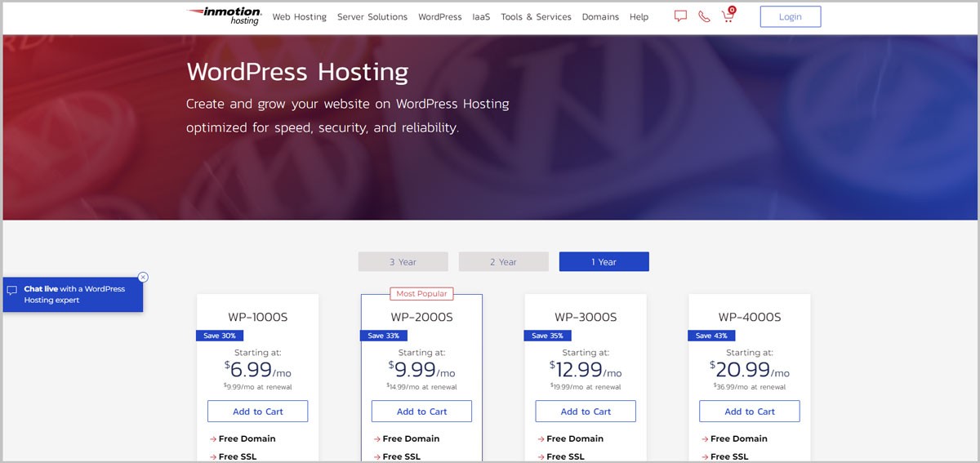Open the Tools & Services menu
980x463 pixels.
point(536,16)
